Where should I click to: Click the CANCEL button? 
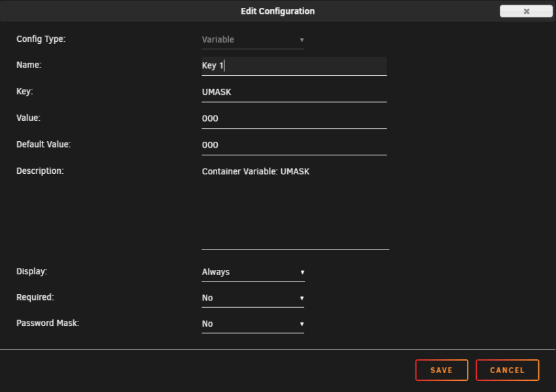tap(508, 370)
